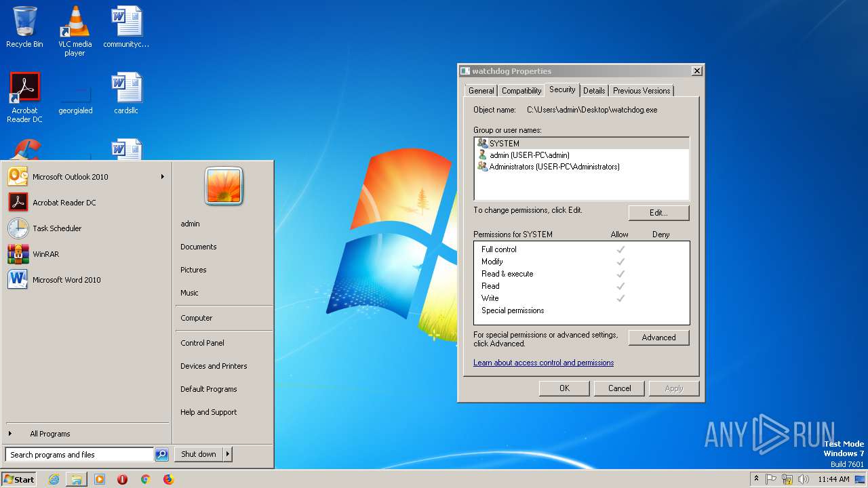Click the Microsoft Outlook 2010 icon in Start menu
The width and height of the screenshot is (868, 488).
(18, 177)
